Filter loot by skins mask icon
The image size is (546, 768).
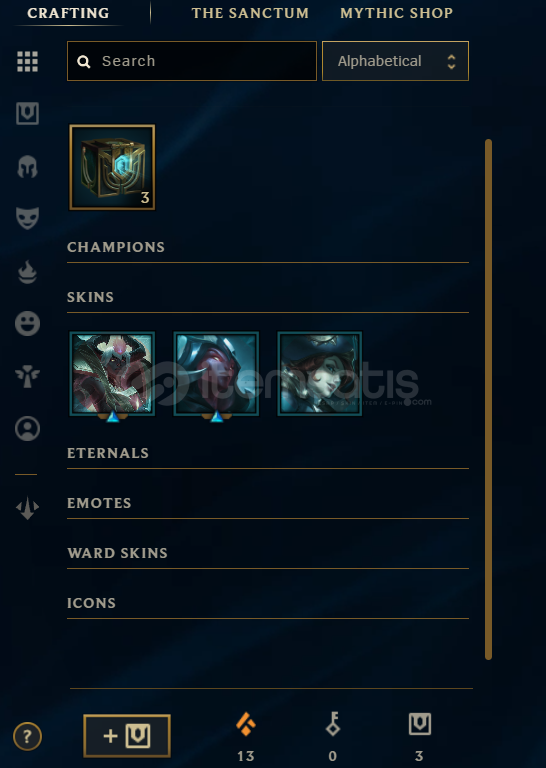pos(27,218)
